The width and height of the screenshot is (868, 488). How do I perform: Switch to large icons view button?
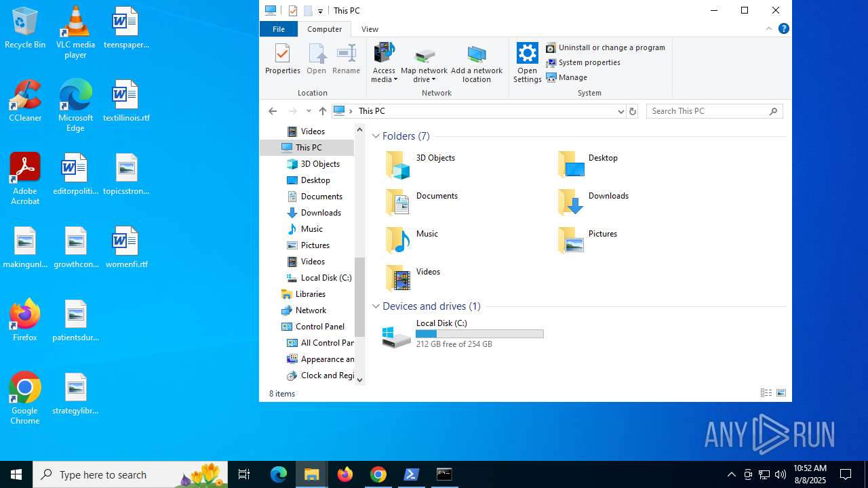781,393
